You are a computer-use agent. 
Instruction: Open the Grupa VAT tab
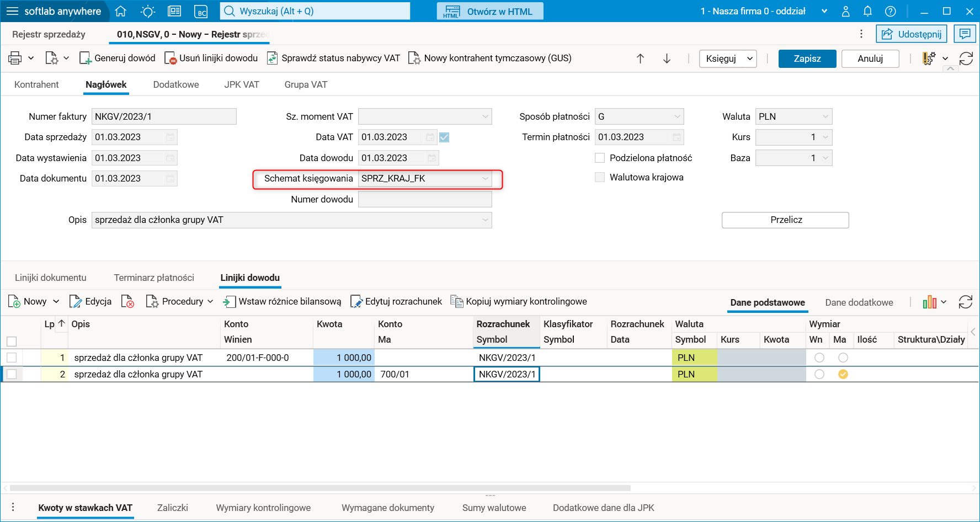click(x=306, y=84)
